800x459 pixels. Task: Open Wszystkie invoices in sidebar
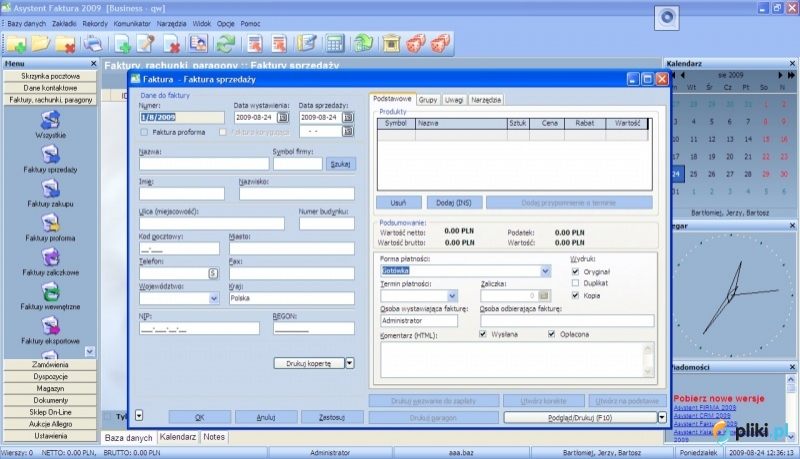tap(50, 125)
